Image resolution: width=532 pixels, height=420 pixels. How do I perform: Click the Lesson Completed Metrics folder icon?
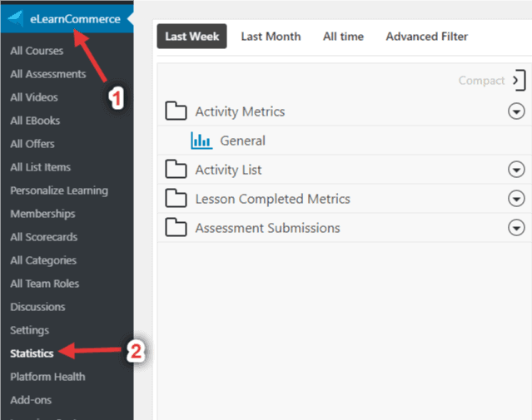click(x=176, y=198)
